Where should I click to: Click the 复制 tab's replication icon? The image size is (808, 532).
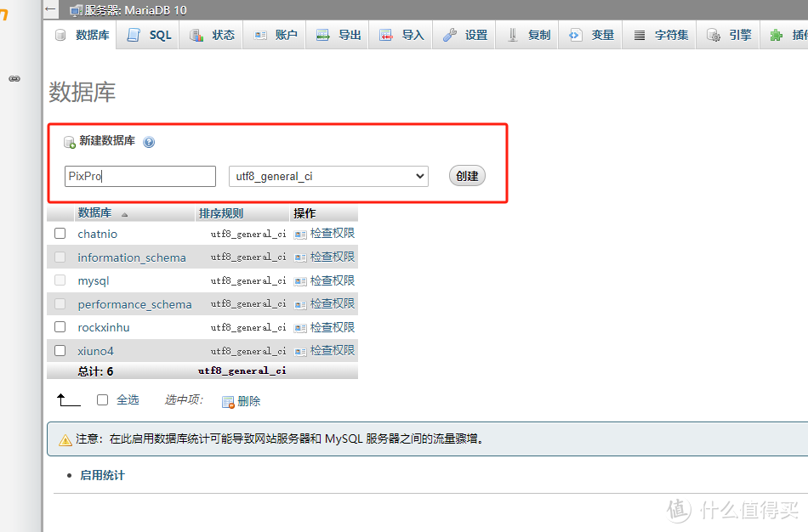pyautogui.click(x=513, y=35)
